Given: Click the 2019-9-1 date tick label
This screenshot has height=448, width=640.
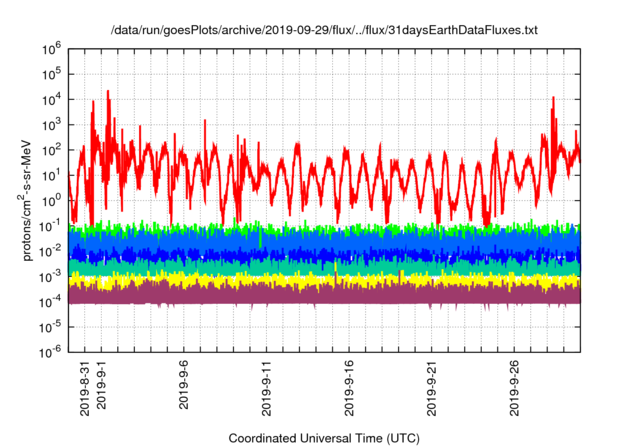Looking at the screenshot, I should 101,385.
